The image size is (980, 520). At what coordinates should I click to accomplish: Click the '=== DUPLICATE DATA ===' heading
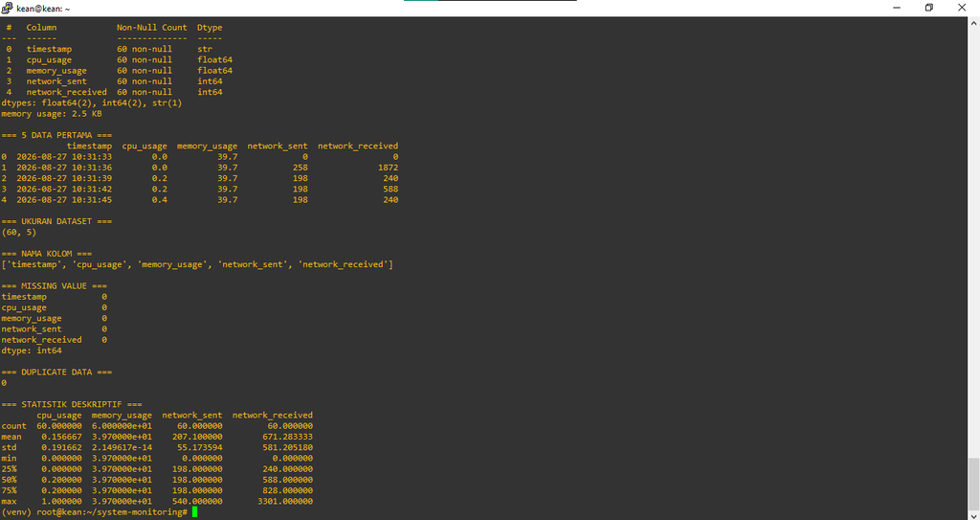click(x=56, y=373)
